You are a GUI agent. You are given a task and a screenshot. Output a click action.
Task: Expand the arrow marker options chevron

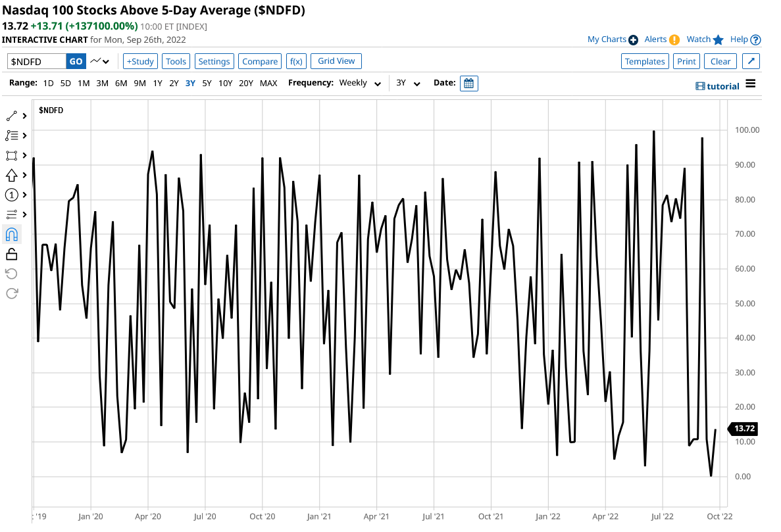point(24,175)
